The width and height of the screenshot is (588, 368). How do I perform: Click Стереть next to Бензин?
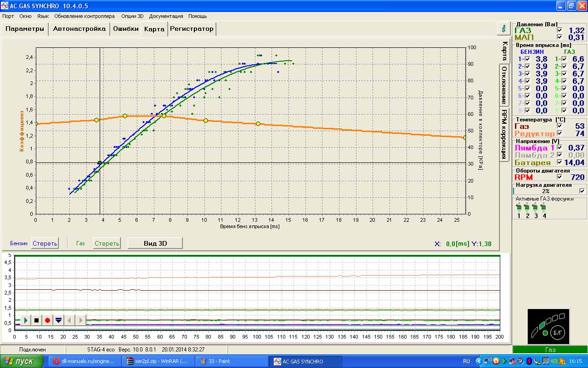[45, 243]
